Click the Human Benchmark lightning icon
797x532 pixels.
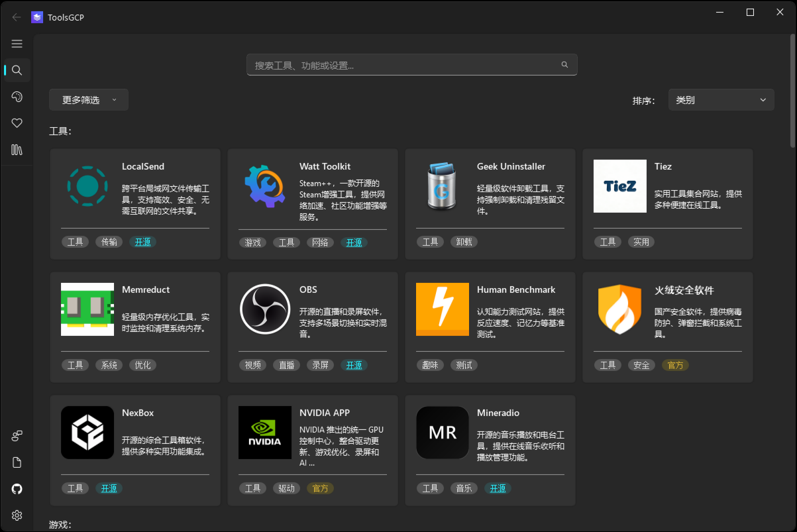click(443, 309)
